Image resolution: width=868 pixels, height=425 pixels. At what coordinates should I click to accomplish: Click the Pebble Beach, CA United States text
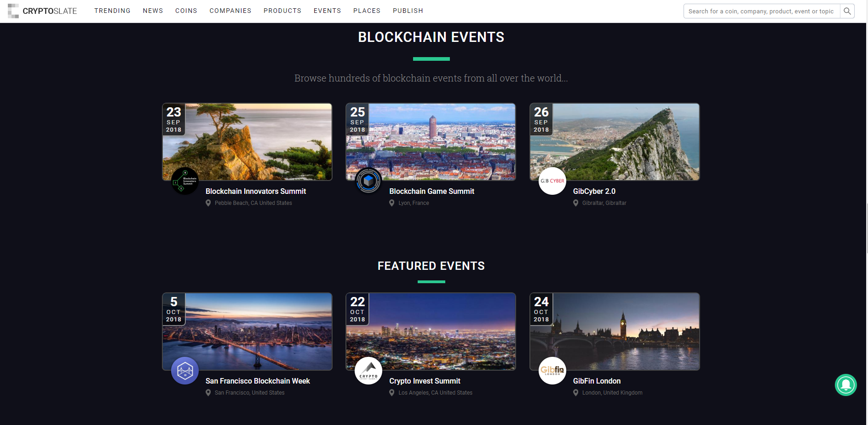pos(253,203)
